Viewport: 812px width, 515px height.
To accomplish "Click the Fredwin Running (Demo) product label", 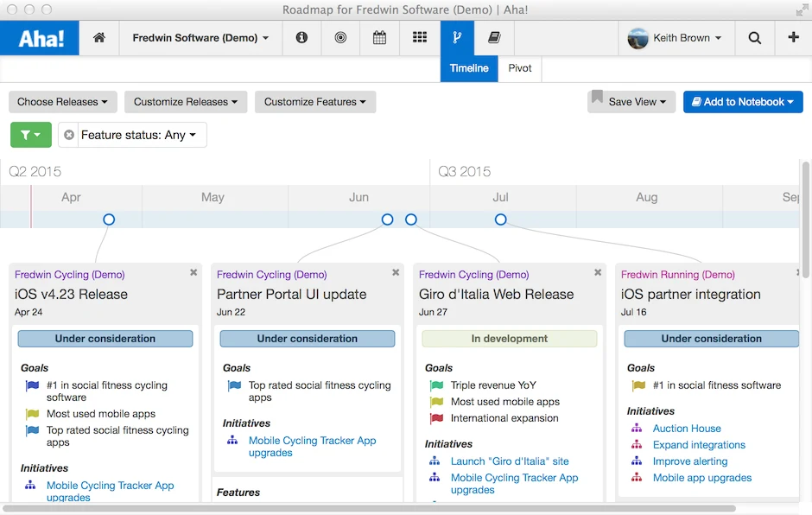I will [678, 275].
